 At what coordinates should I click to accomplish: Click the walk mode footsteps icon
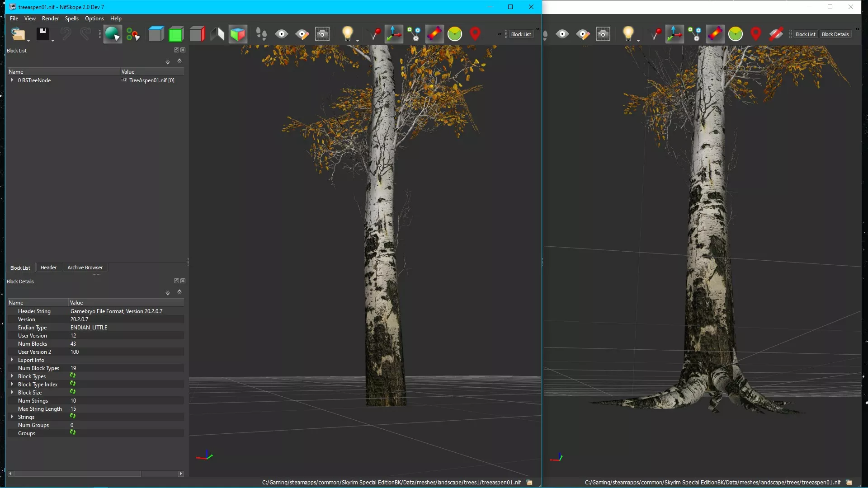[261, 34]
